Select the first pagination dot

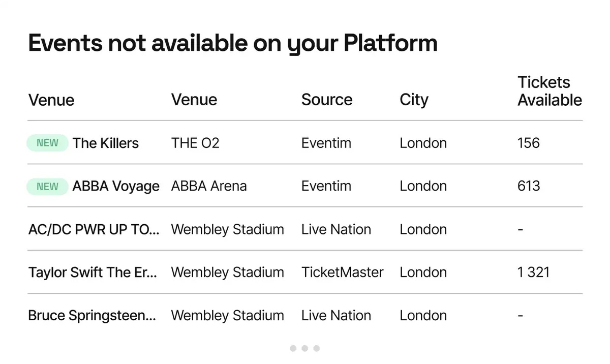[x=293, y=348]
